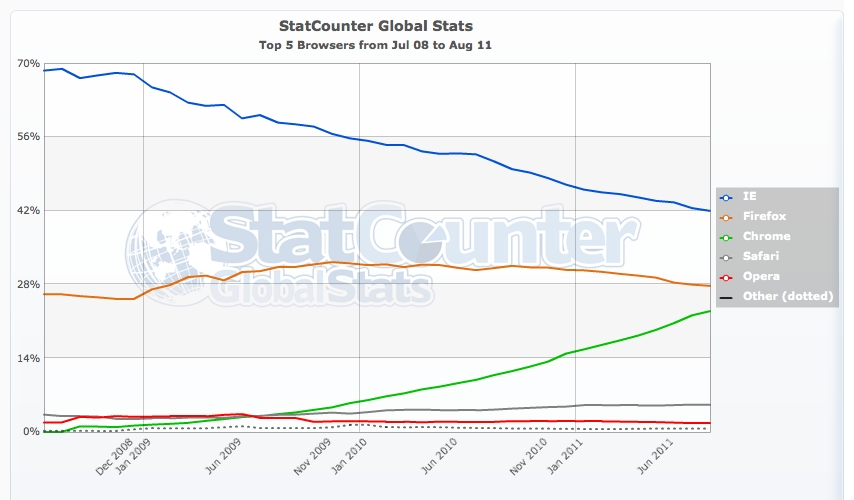
Task: Click the Top 5 Browsers subtitle text
Action: pyautogui.click(x=375, y=45)
